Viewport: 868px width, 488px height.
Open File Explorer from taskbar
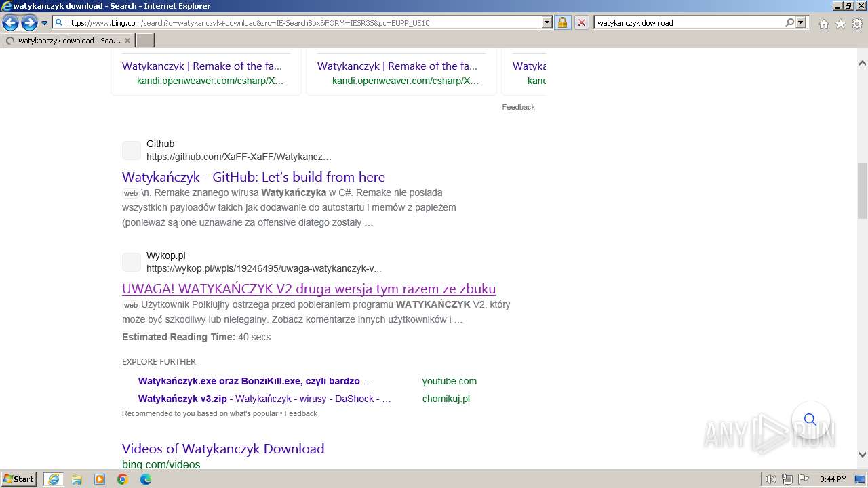(77, 479)
